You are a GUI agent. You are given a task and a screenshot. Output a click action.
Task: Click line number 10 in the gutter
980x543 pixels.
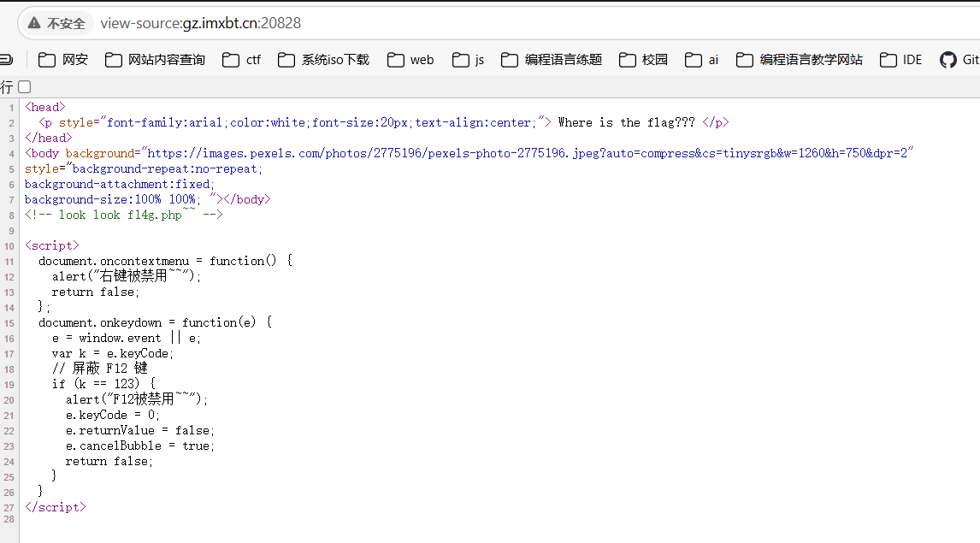click(9, 245)
